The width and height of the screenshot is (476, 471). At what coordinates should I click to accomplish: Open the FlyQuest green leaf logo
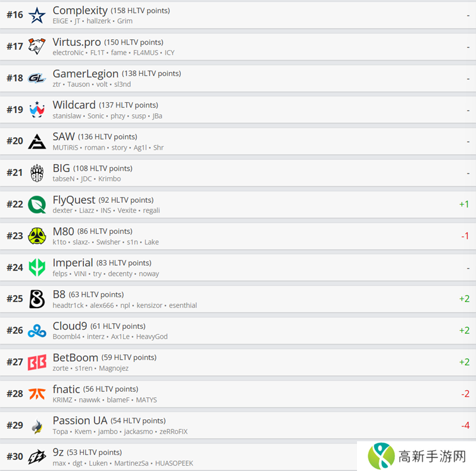click(x=37, y=205)
